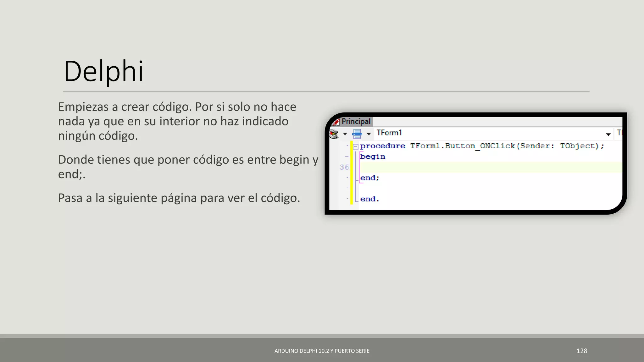Click the paragraph 'Donde tienes que poner código'
The width and height of the screenshot is (644, 362).
click(x=188, y=167)
